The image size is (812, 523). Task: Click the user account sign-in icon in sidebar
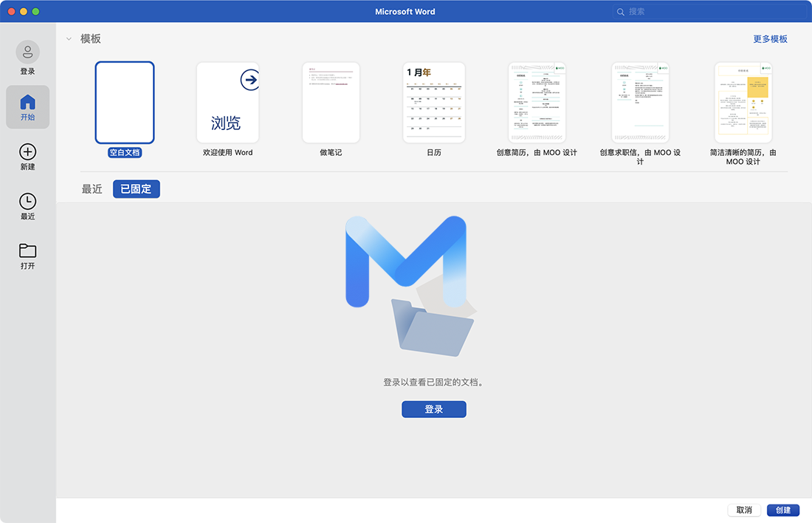(27, 52)
